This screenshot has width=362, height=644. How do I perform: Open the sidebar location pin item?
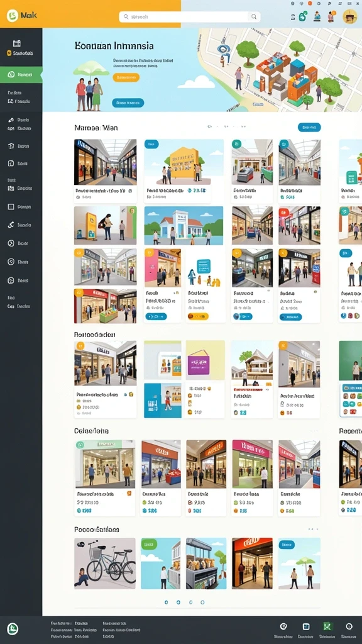11,262
